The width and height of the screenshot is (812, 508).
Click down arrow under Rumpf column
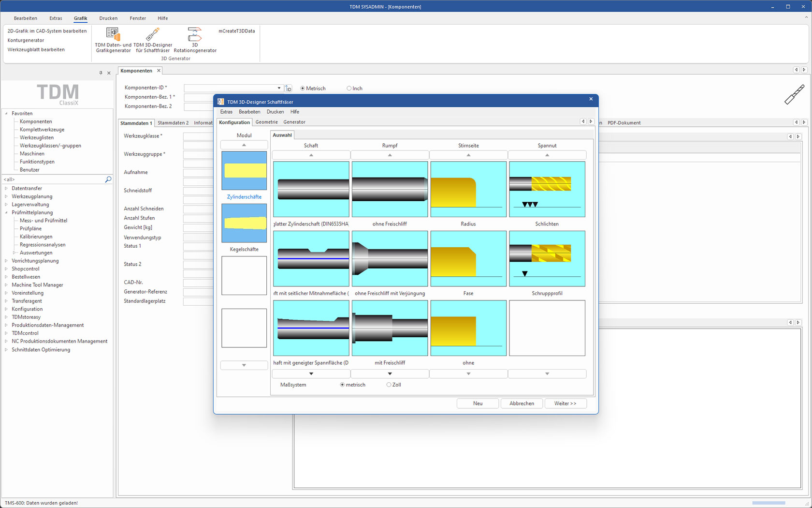click(390, 374)
